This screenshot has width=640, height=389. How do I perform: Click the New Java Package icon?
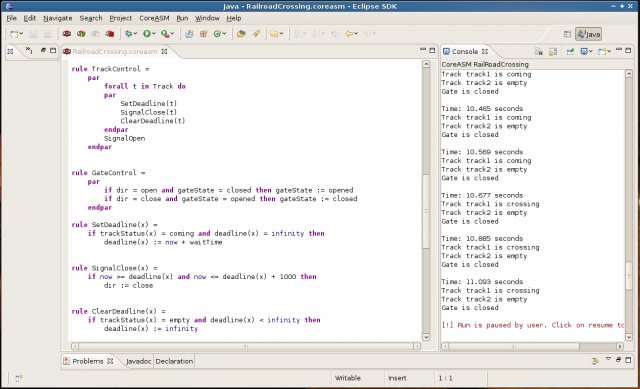click(x=203, y=34)
